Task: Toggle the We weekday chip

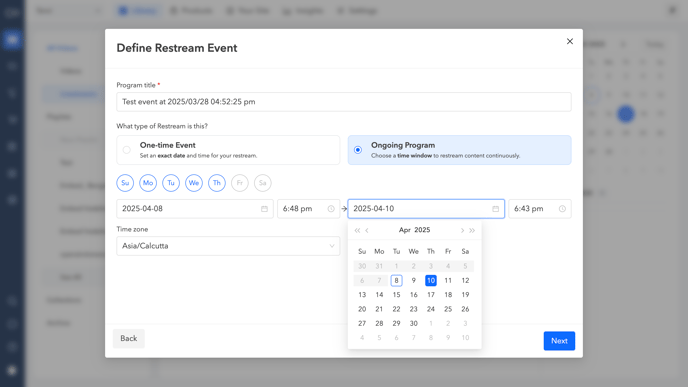Action: pyautogui.click(x=194, y=183)
